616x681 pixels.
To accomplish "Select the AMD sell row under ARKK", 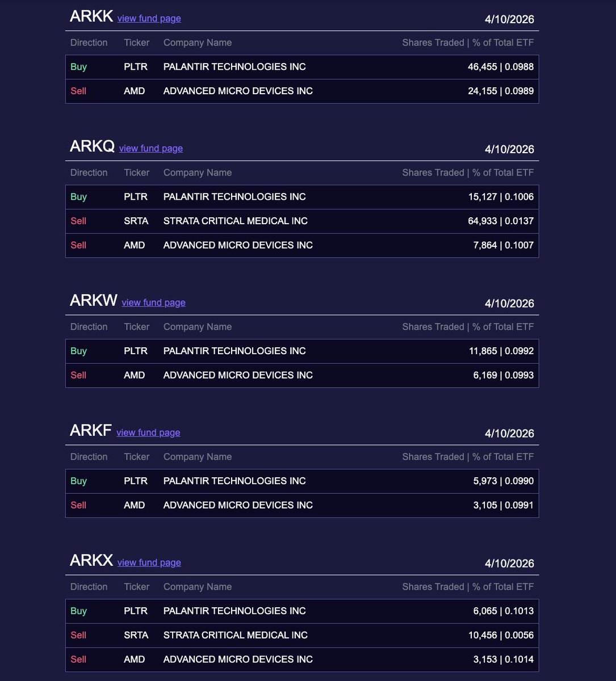I will pos(302,91).
